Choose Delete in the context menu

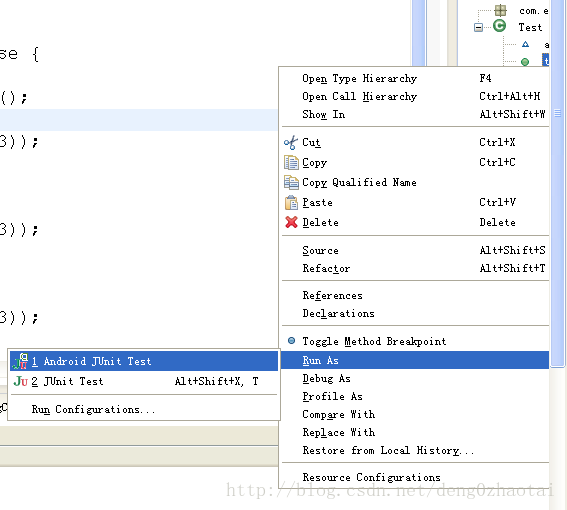pos(415,222)
